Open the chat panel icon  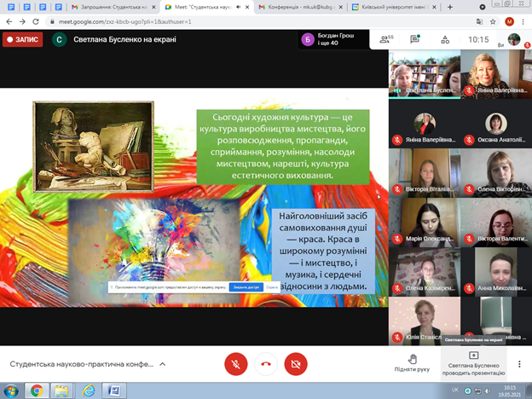[x=415, y=39]
